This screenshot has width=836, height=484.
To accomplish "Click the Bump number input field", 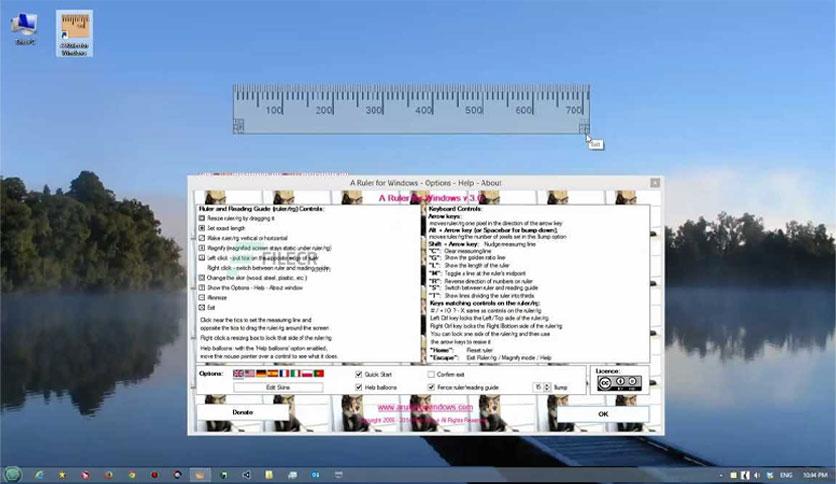I will [538, 387].
